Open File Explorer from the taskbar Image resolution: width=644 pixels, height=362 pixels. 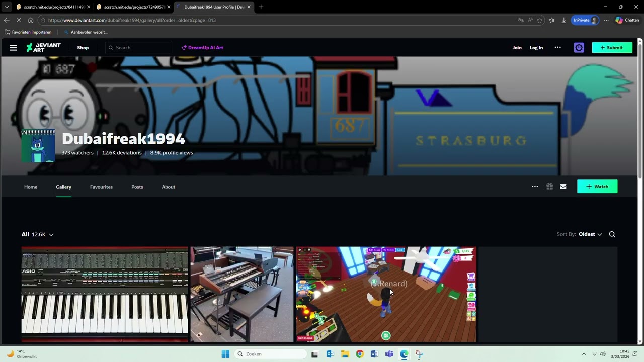(x=345, y=354)
